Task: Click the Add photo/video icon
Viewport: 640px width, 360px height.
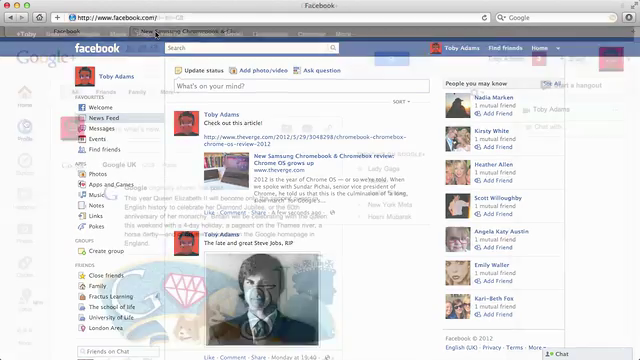Action: [x=233, y=70]
